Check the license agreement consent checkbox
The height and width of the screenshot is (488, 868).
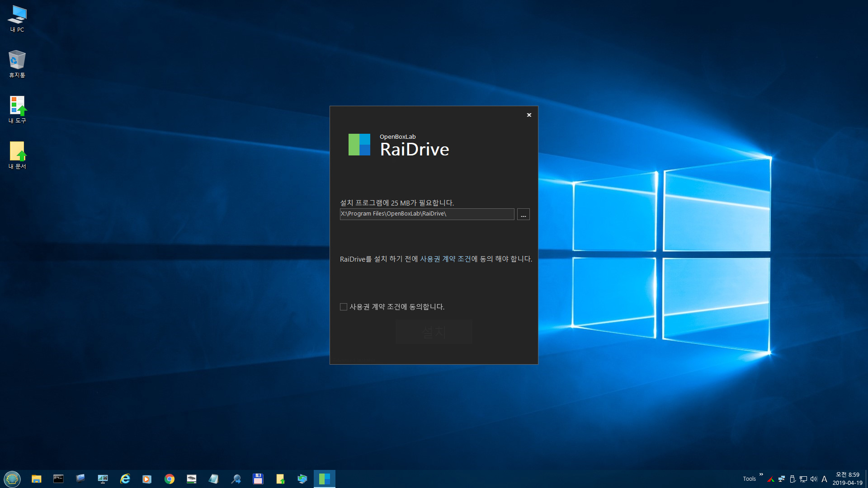point(344,307)
